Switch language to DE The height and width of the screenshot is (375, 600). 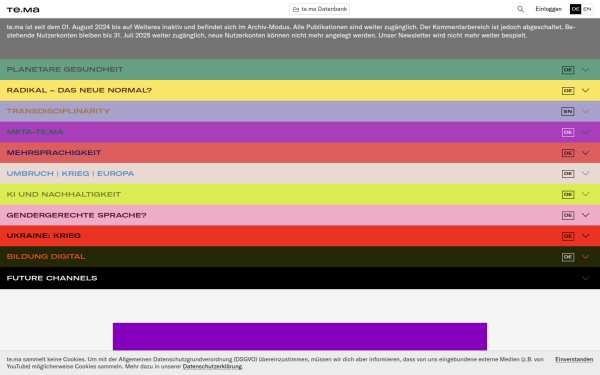point(576,9)
